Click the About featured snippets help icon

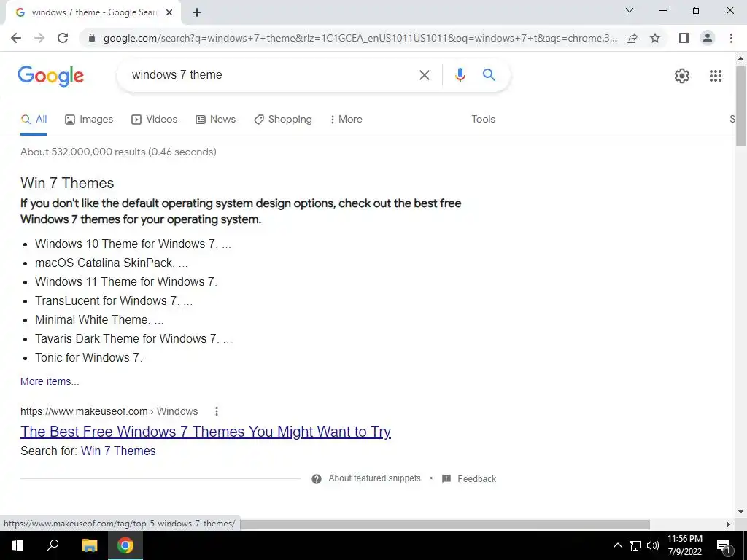coord(317,479)
